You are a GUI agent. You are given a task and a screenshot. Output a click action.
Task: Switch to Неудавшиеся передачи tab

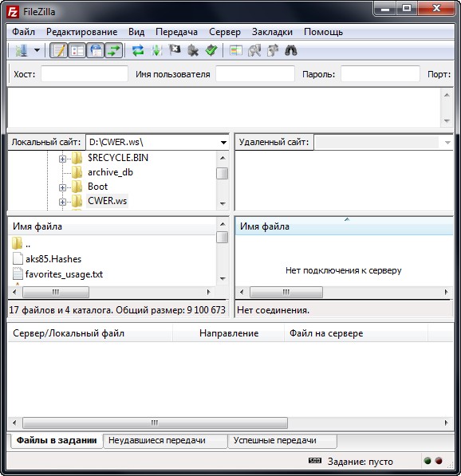[166, 441]
